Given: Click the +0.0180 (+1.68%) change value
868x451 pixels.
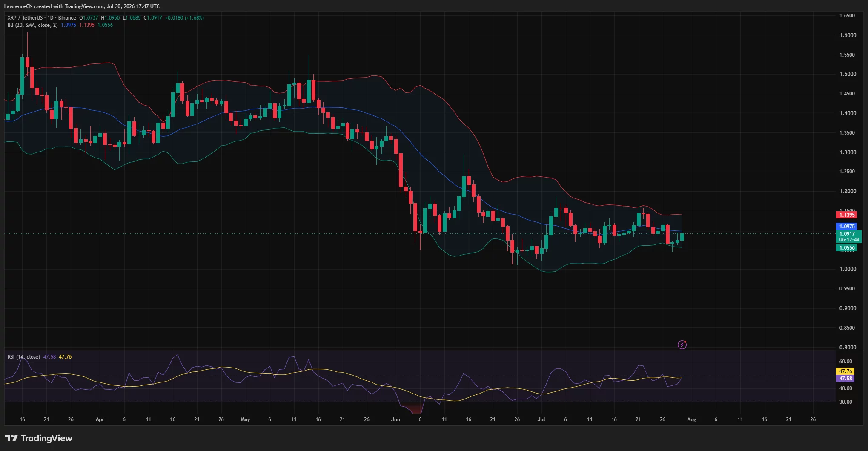Looking at the screenshot, I should [x=184, y=18].
